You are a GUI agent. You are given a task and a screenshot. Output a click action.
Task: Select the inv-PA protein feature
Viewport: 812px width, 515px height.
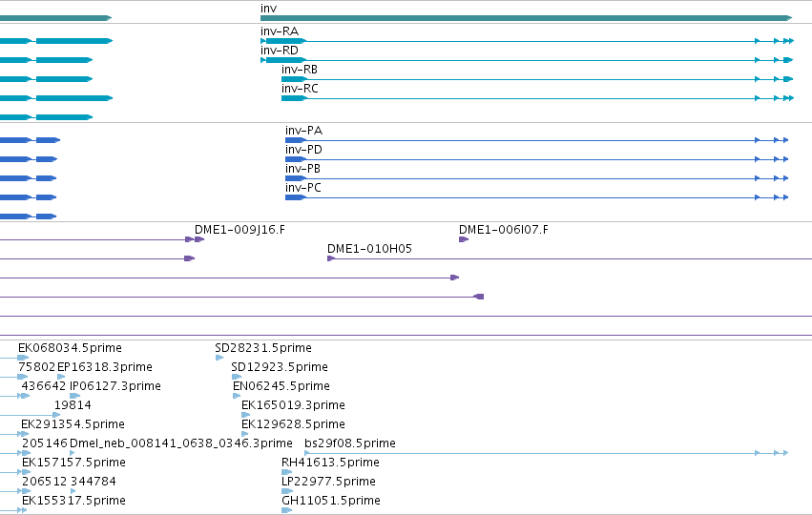point(536,140)
